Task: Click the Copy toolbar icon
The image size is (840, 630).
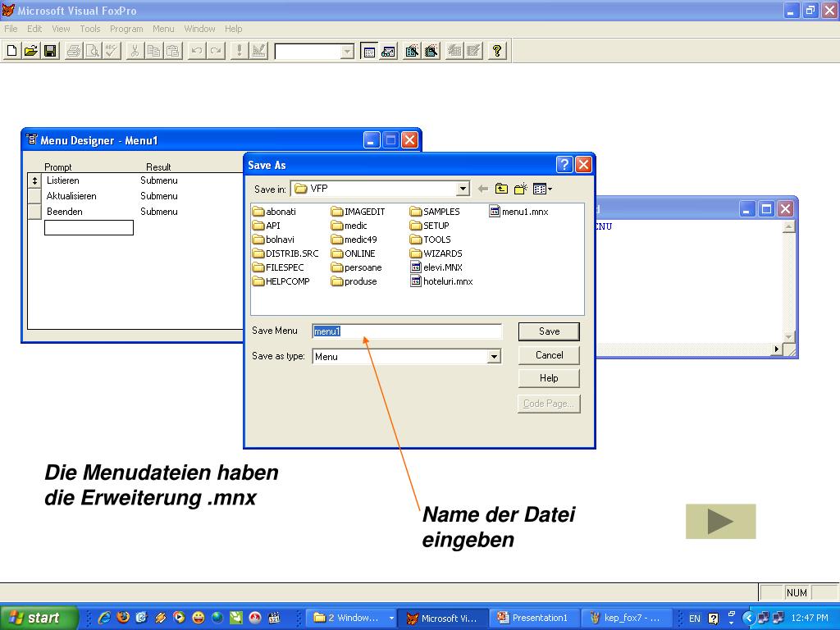Action: [x=153, y=51]
